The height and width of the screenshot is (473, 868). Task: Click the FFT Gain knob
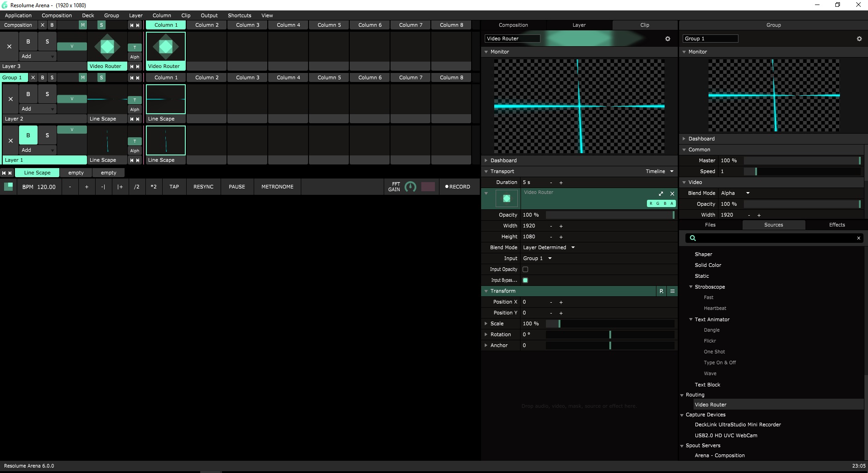click(410, 187)
